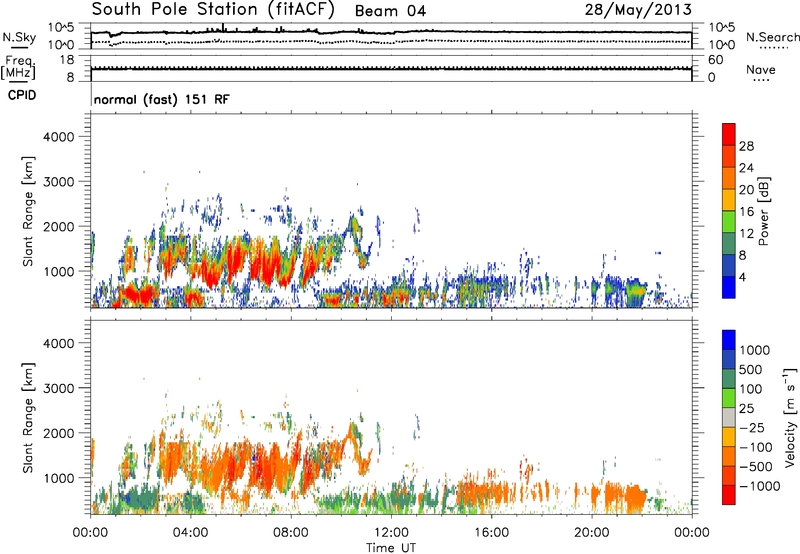
Task: Click the '-1000' value on Velocity colorbar
Action: (760, 486)
